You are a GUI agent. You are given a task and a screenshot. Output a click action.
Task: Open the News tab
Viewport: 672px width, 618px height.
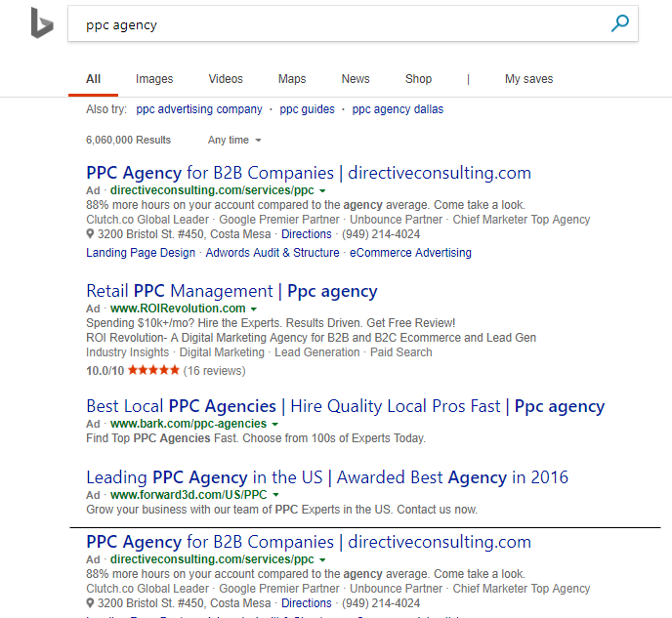point(356,79)
